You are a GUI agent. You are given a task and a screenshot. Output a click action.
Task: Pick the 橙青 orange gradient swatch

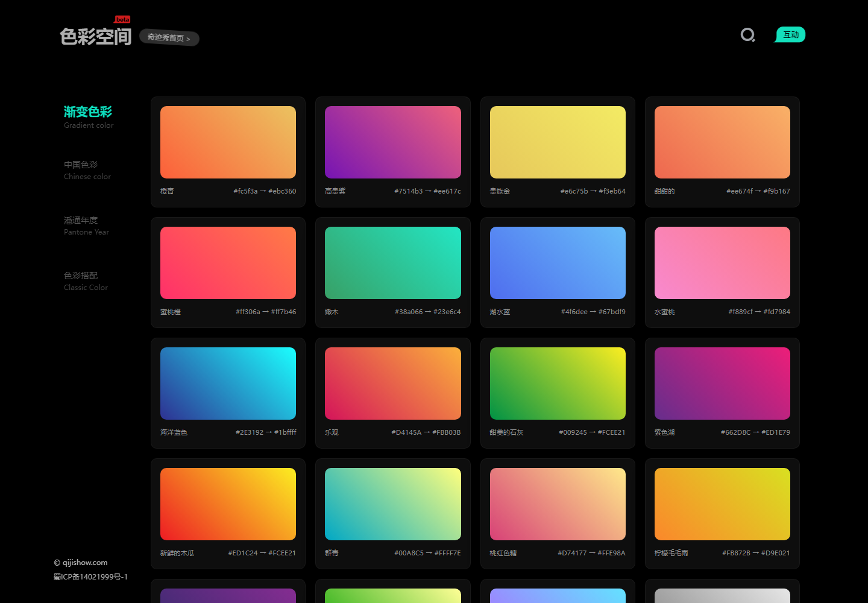click(x=228, y=142)
